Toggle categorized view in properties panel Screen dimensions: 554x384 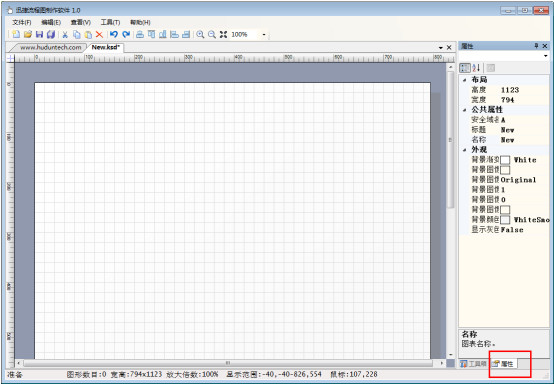click(x=465, y=68)
